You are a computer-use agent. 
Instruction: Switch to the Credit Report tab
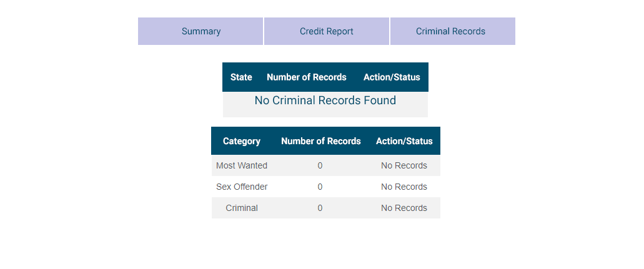point(327,31)
